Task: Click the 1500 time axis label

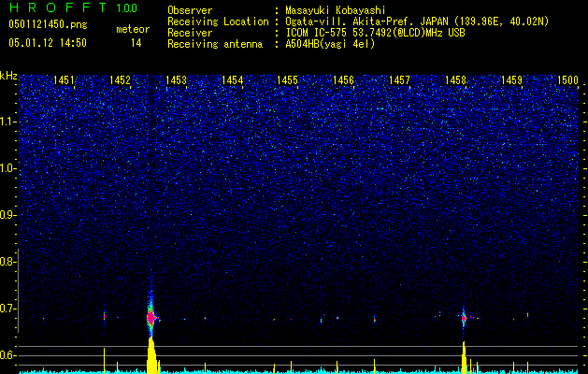Action: (x=567, y=80)
